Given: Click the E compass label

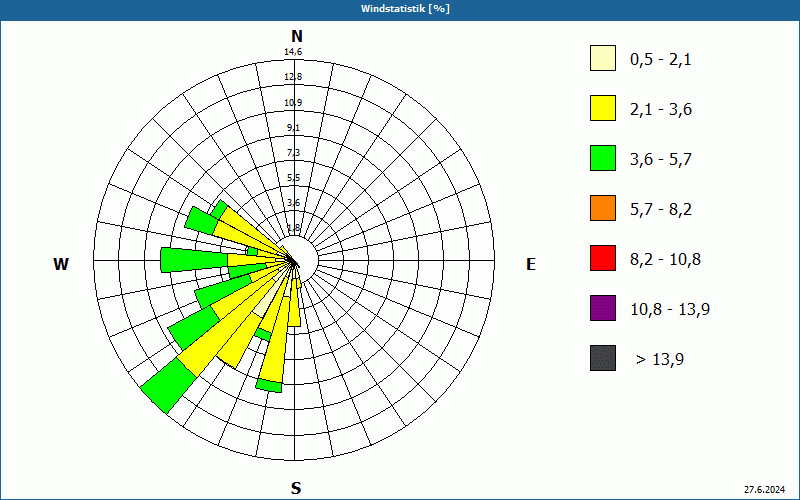Looking at the screenshot, I should [x=531, y=264].
